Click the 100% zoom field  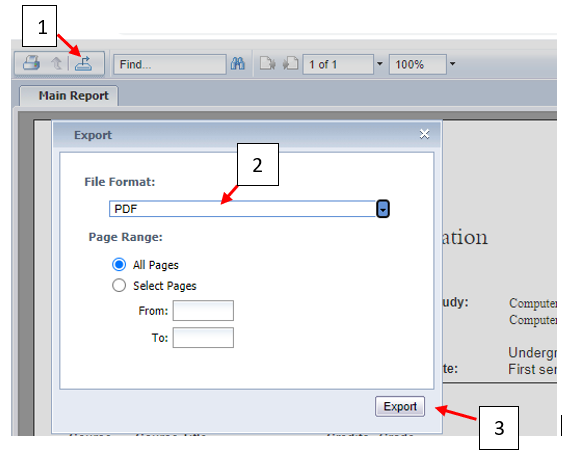pos(418,64)
